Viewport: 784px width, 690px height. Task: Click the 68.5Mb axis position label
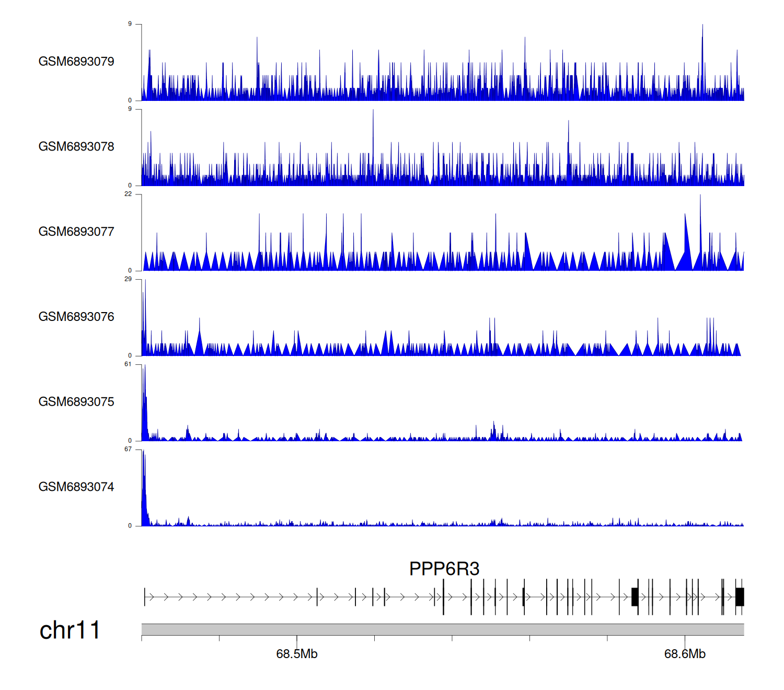pos(296,654)
